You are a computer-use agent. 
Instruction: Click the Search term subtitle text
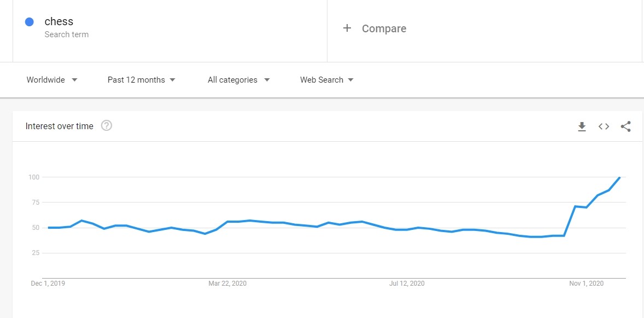tap(67, 34)
